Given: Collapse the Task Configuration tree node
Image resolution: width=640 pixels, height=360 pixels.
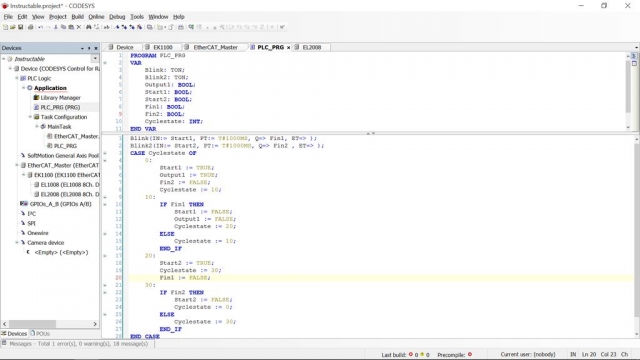Looking at the screenshot, I should [30, 117].
